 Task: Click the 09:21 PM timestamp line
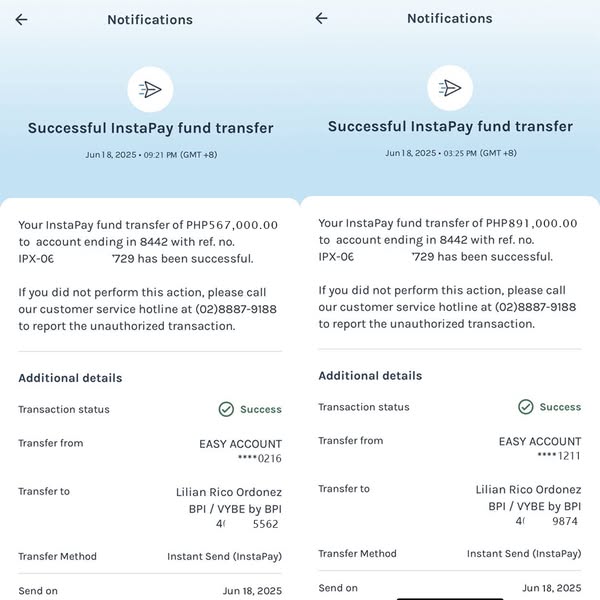pyautogui.click(x=150, y=154)
